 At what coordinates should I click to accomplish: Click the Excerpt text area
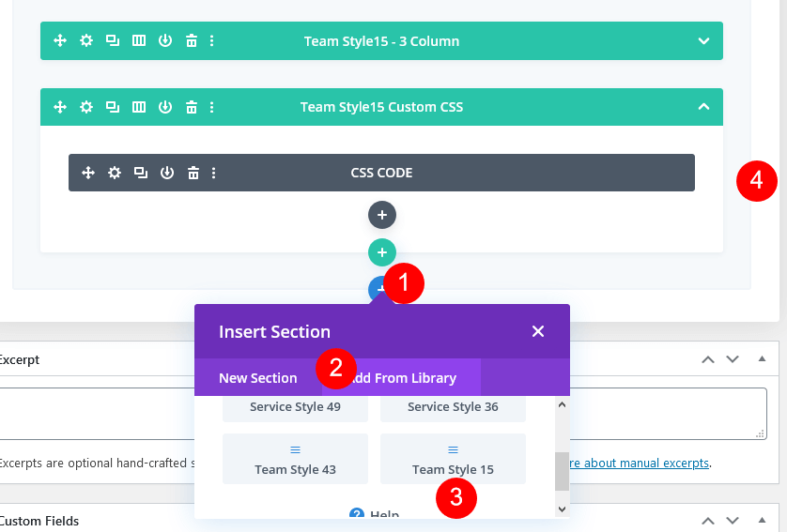point(383,414)
